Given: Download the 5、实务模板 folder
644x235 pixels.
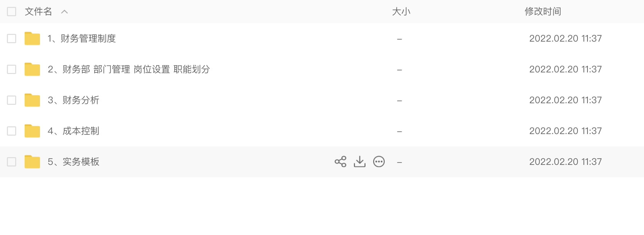Looking at the screenshot, I should (x=360, y=161).
